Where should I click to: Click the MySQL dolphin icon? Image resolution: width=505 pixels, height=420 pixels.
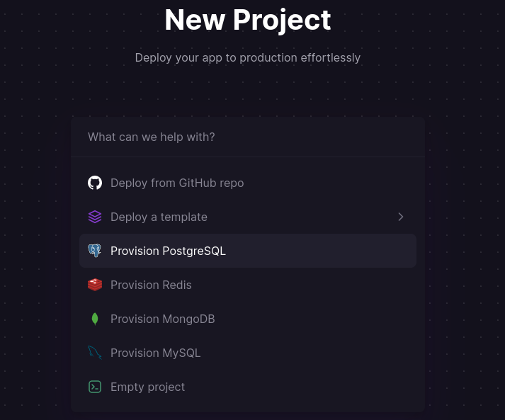click(x=95, y=353)
